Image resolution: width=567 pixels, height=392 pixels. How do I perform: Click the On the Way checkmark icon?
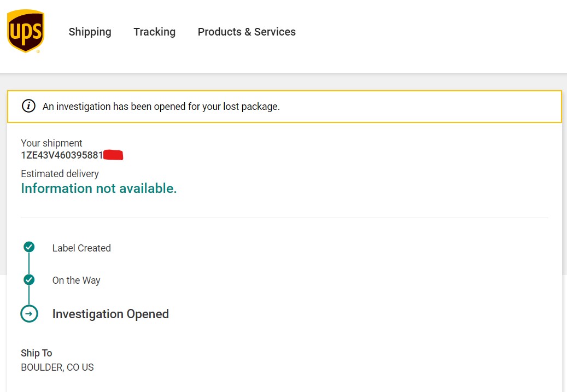tap(29, 280)
